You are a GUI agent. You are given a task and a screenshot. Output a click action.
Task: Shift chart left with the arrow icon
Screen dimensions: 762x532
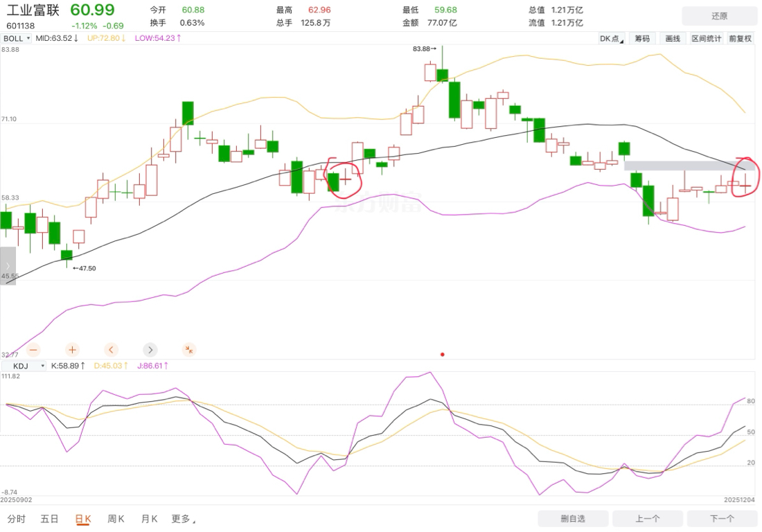pyautogui.click(x=111, y=350)
